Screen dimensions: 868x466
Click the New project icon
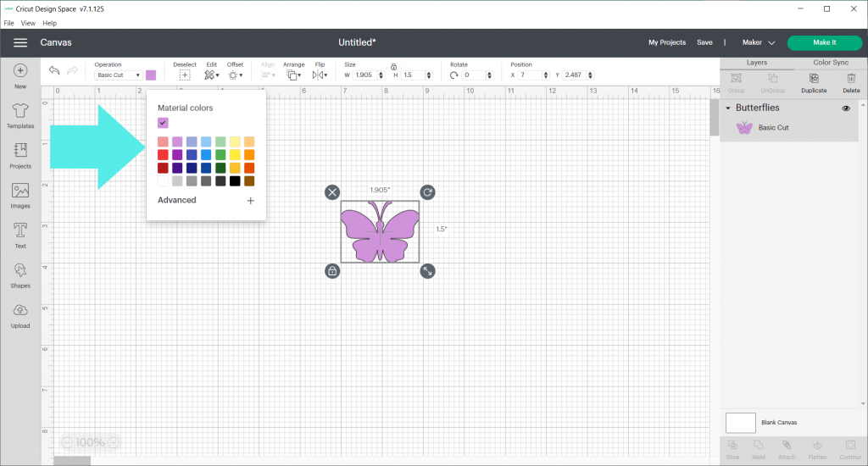[x=20, y=71]
